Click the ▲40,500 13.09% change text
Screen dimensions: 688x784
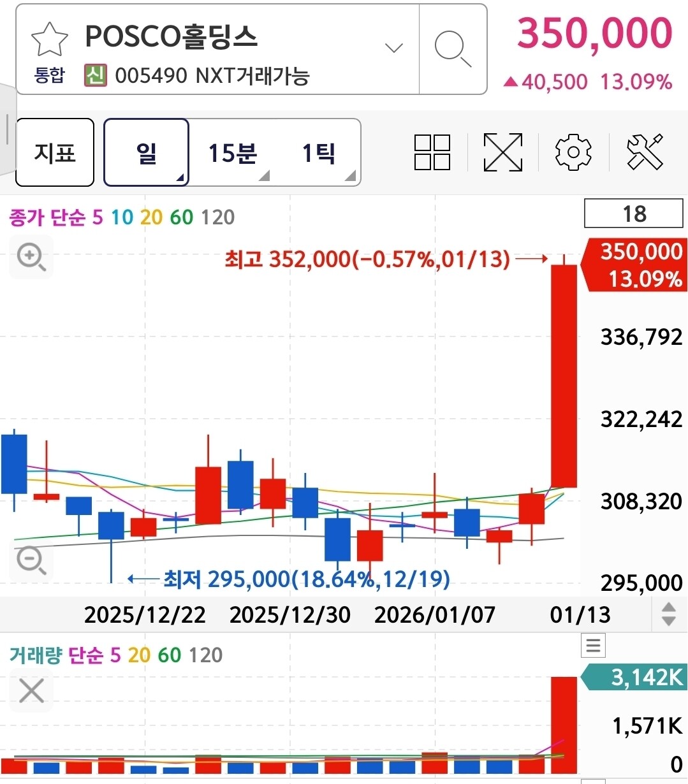click(x=588, y=82)
